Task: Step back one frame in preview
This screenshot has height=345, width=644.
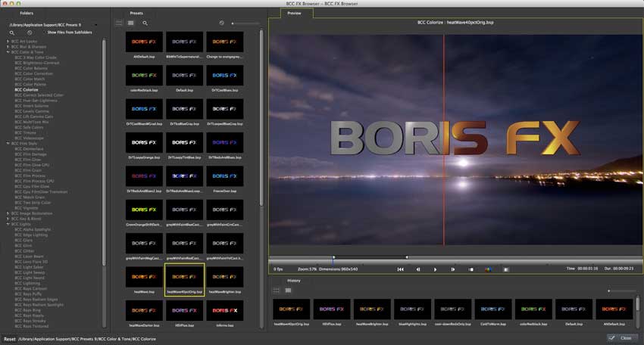Action: [418, 269]
